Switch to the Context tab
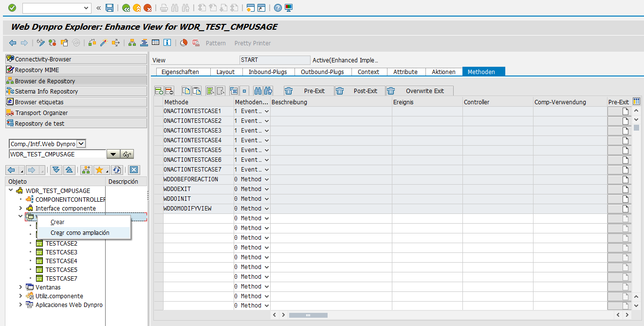 368,72
